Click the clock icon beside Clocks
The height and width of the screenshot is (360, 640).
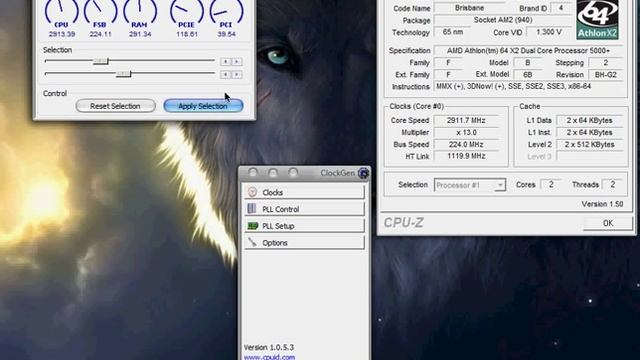pyautogui.click(x=252, y=192)
